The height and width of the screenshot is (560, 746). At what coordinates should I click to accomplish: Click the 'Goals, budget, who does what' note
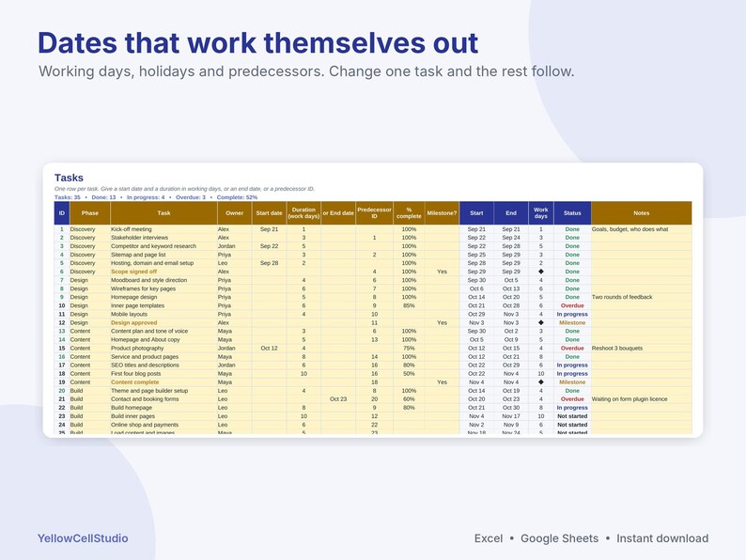point(629,229)
